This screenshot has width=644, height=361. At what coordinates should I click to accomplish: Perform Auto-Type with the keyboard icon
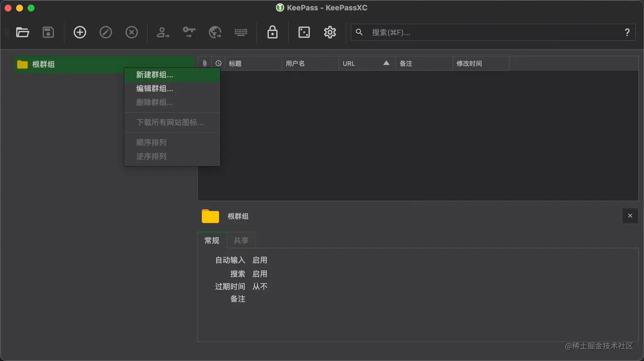241,32
